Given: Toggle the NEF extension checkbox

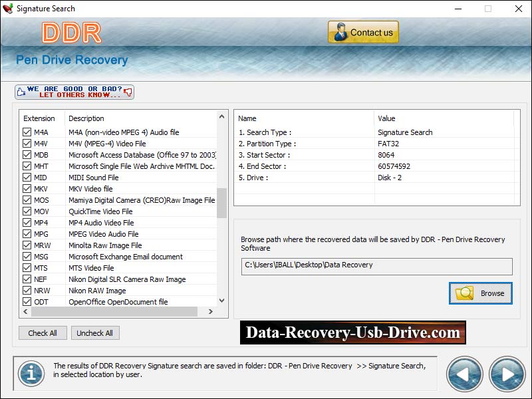Looking at the screenshot, I should 27,279.
